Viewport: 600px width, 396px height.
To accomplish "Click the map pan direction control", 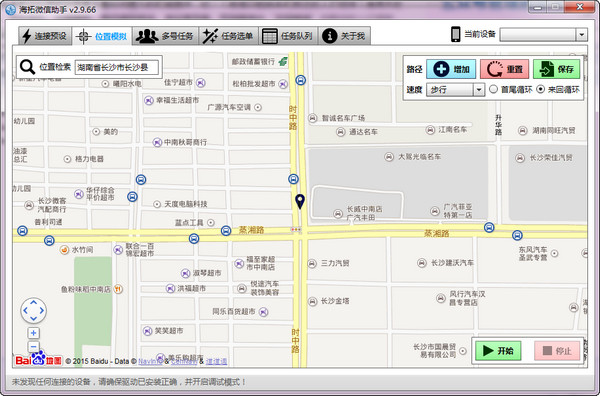I will pos(33,310).
